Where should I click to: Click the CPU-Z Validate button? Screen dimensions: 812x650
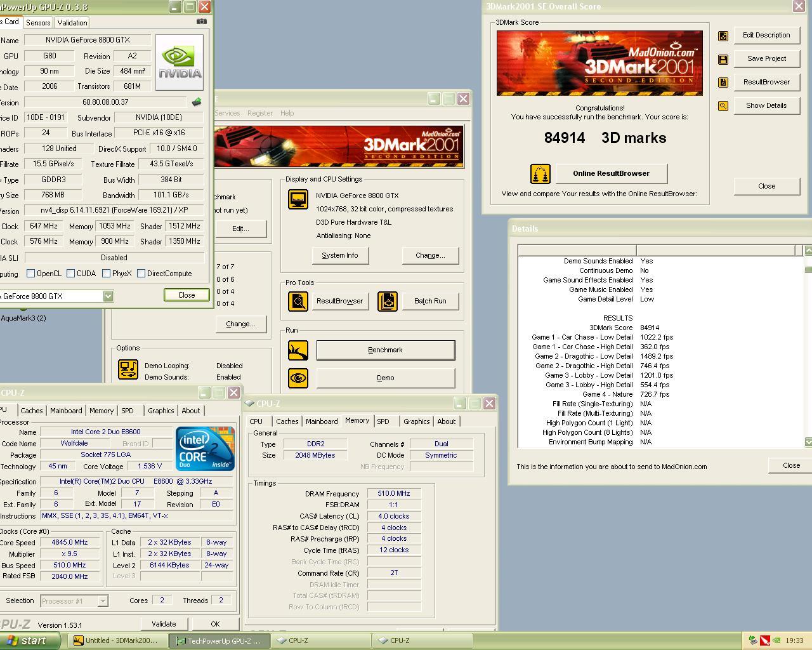point(164,624)
